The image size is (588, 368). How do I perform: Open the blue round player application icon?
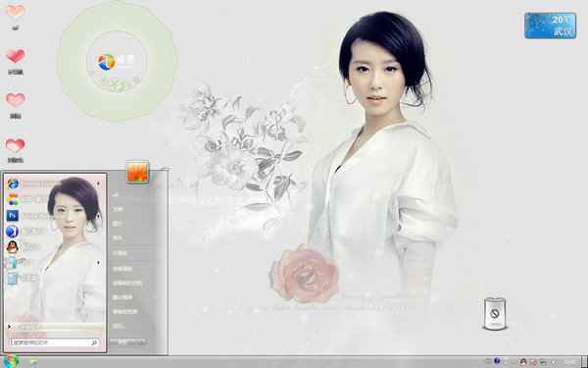[x=13, y=232]
